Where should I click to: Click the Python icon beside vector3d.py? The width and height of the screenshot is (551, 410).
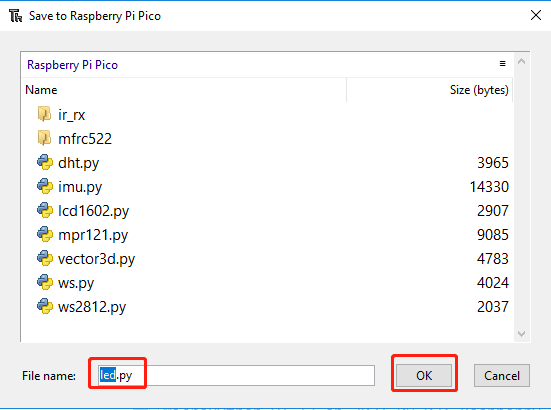pyautogui.click(x=45, y=258)
